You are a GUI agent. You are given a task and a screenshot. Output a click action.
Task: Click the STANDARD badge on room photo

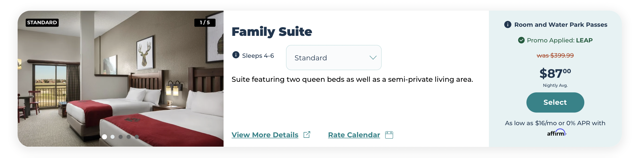[x=42, y=22]
